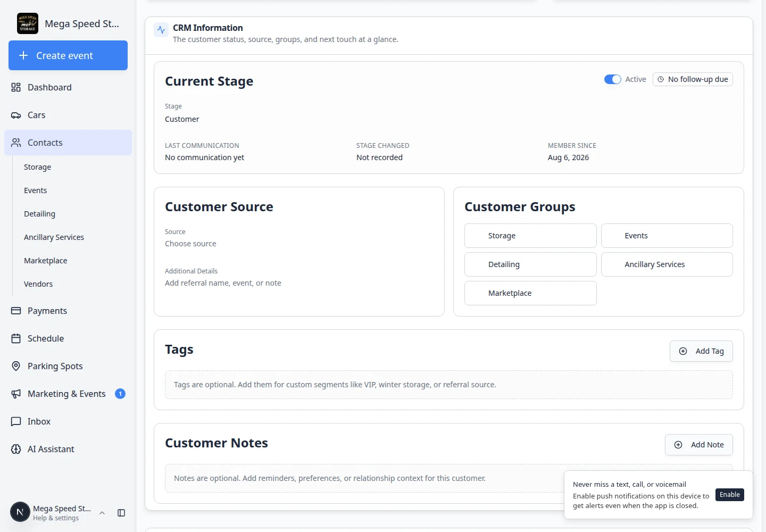Click the Marketing & Events megaphone icon
Screen dimensions: 766x532
pyautogui.click(x=16, y=394)
